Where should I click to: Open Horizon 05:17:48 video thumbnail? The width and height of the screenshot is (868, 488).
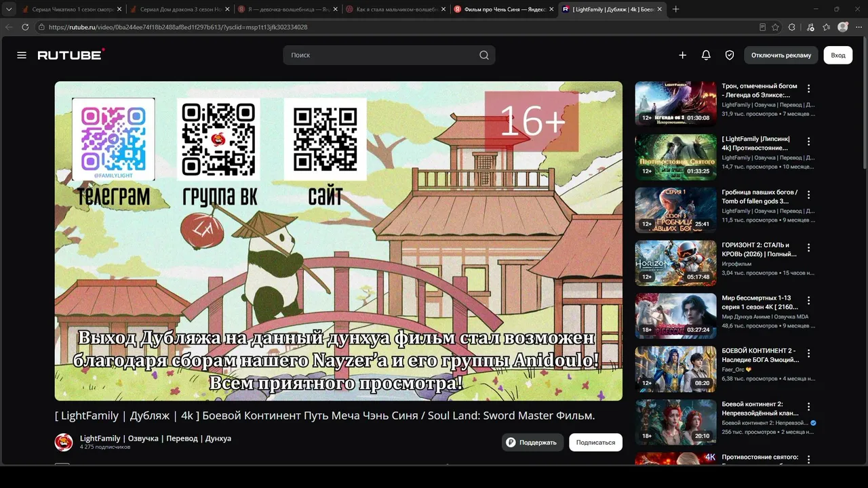pyautogui.click(x=675, y=263)
